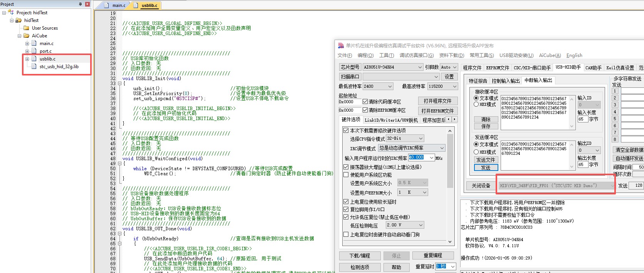The image size is (644, 273).
Task: Collapse the AiCube group node
Action: coord(19,36)
